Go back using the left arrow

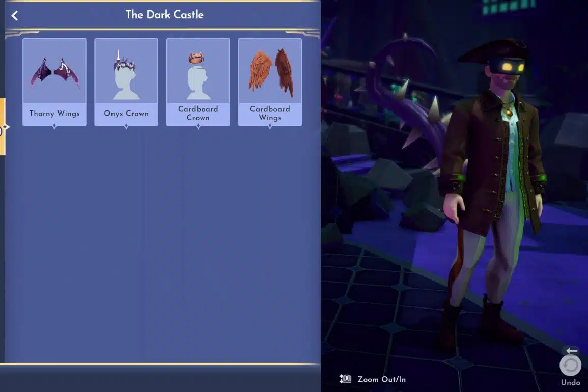15,15
